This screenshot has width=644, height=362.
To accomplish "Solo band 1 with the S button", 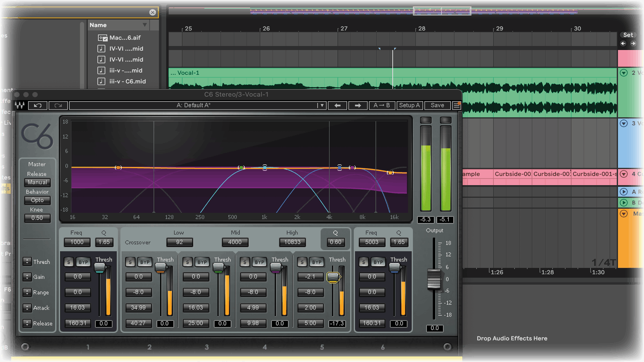I will (69, 262).
